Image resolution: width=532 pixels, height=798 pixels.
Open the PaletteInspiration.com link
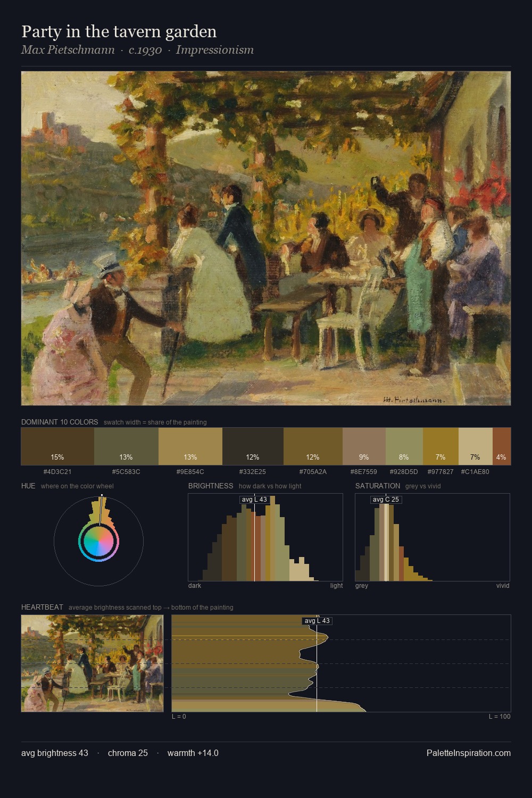click(x=469, y=753)
